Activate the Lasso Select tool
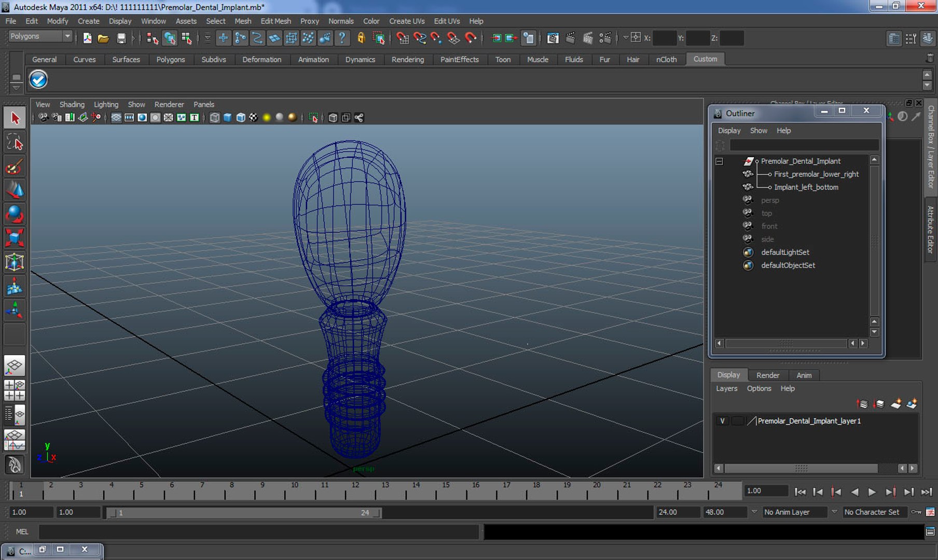The width and height of the screenshot is (938, 560). click(x=15, y=143)
